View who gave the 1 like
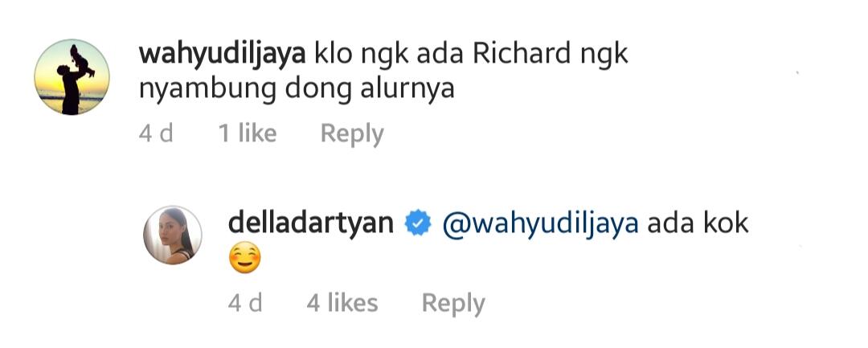Viewport: 868px width, 348px height. coord(248,133)
